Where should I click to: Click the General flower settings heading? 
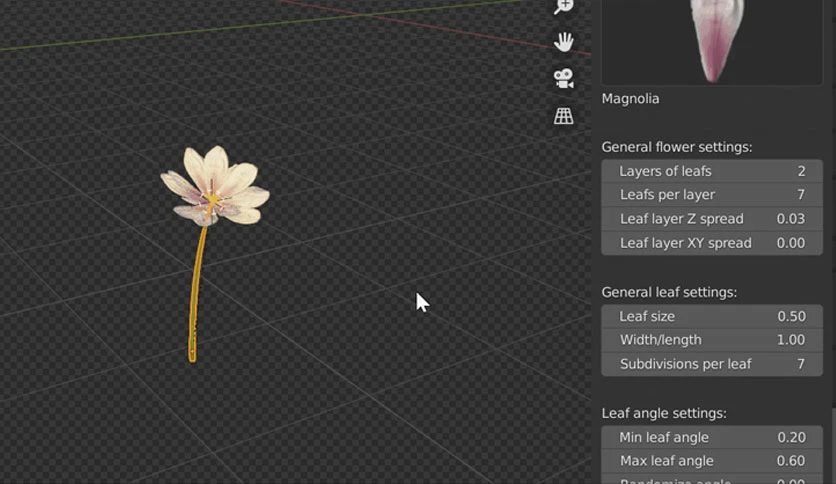coord(677,147)
